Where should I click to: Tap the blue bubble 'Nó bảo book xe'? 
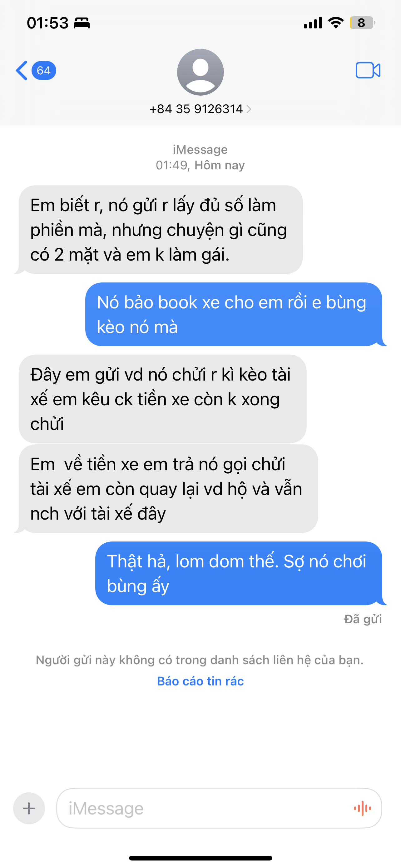point(234,314)
